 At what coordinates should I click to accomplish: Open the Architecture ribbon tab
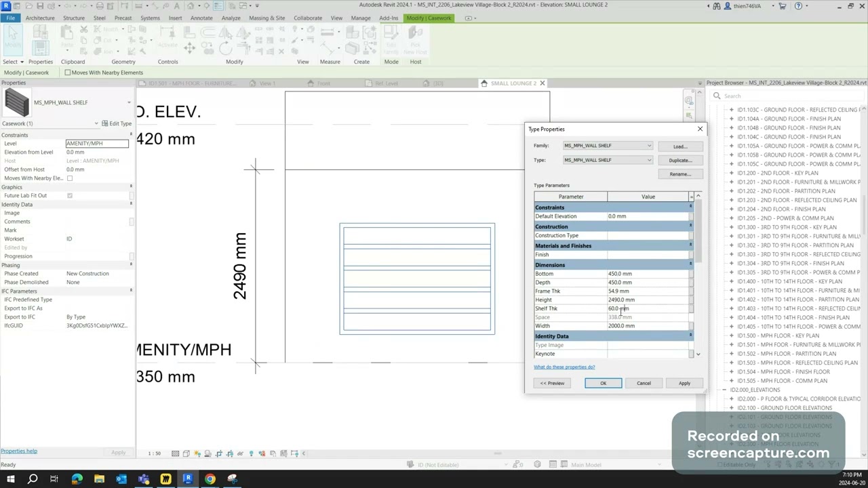40,18
